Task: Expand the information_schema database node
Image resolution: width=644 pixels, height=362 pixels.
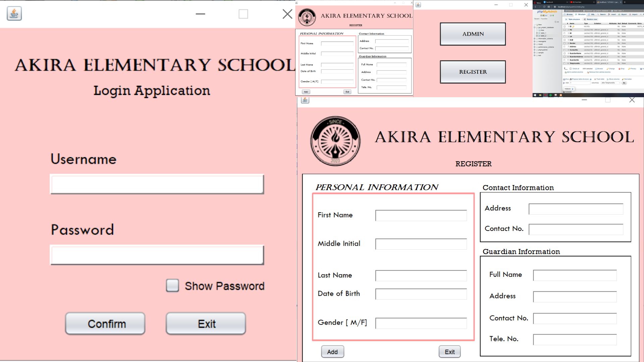Action: (x=534, y=39)
